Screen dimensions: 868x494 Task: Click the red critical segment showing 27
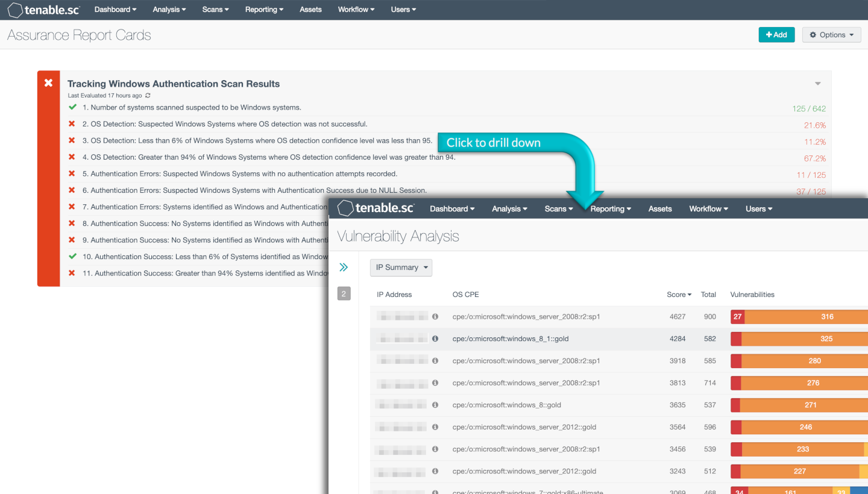coord(738,316)
